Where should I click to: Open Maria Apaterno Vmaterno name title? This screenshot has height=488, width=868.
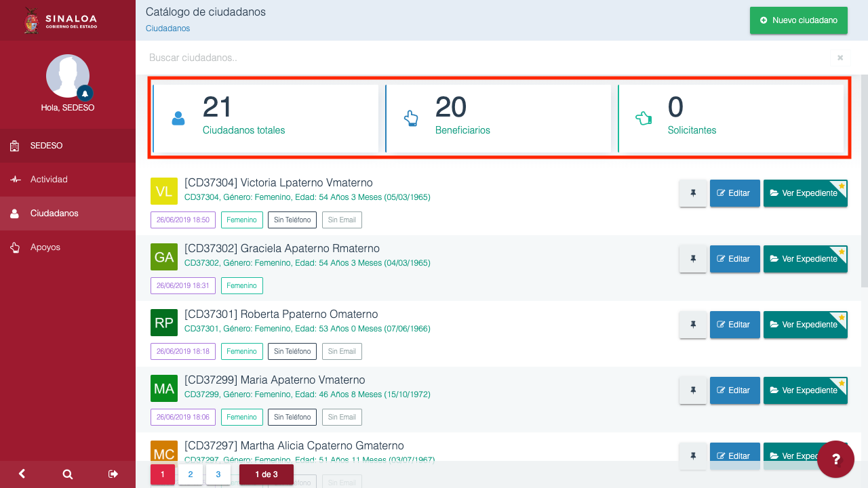(x=275, y=380)
